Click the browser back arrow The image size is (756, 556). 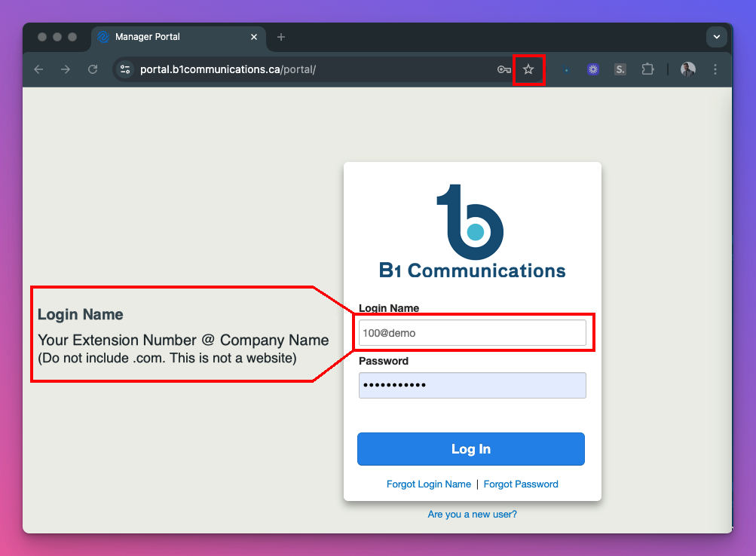pos(38,69)
